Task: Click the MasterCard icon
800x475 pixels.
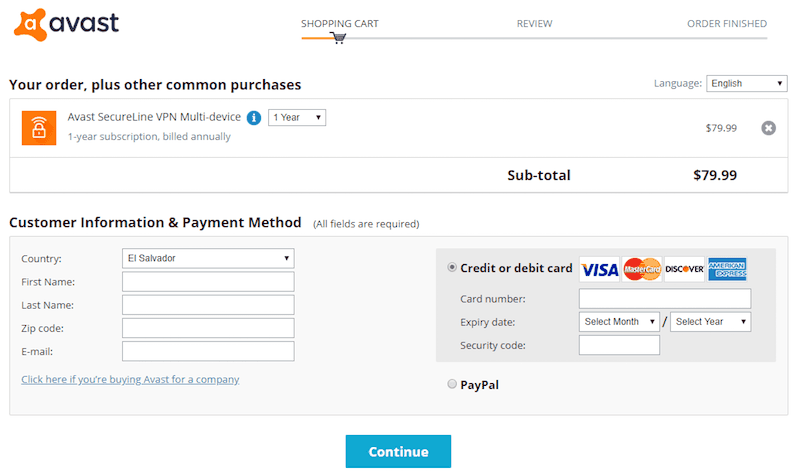Action: [643, 269]
